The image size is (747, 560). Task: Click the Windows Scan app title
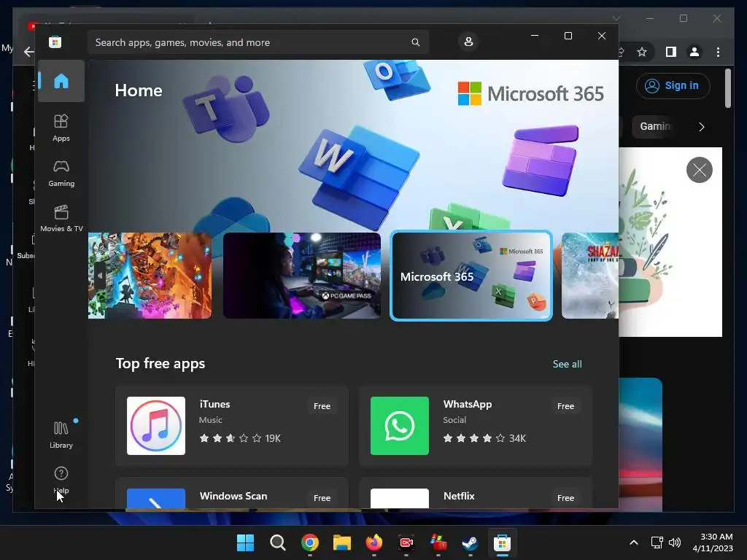click(x=233, y=496)
